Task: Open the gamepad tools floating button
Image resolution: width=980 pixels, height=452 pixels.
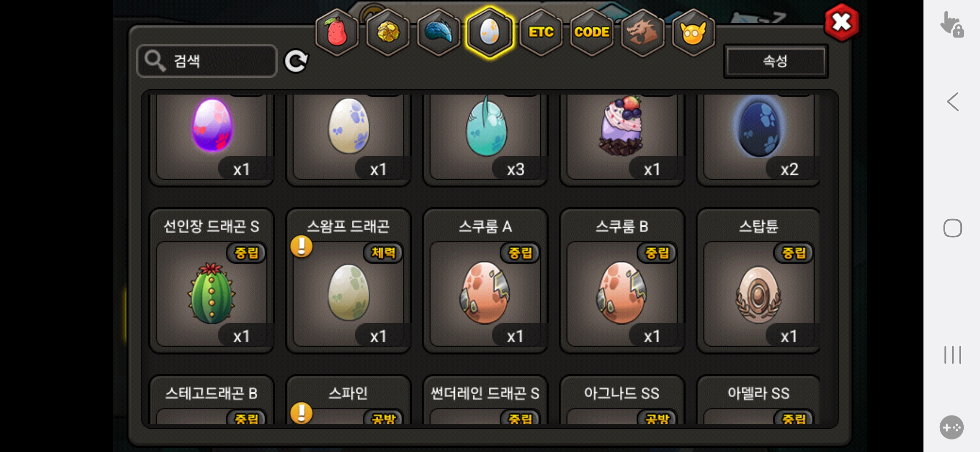Action: (x=952, y=427)
